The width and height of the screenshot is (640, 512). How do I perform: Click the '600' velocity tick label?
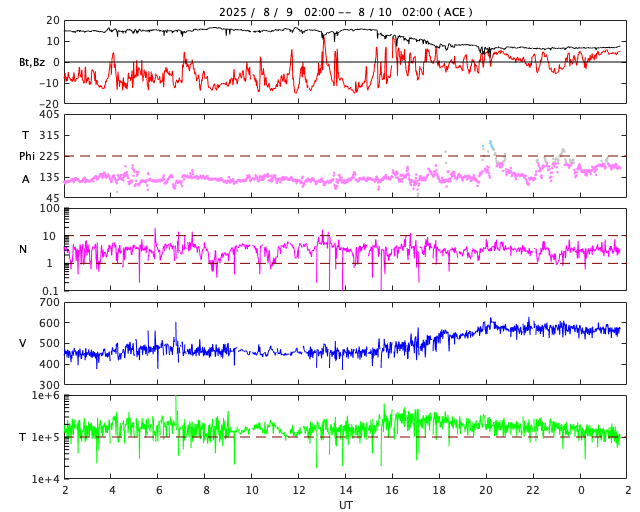49,323
